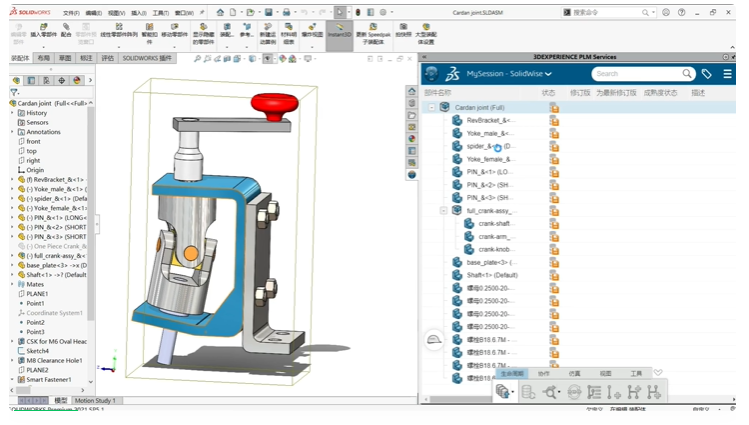Open the 插入 (Insert) menu
The width and height of the screenshot is (749, 425).
[x=138, y=13]
